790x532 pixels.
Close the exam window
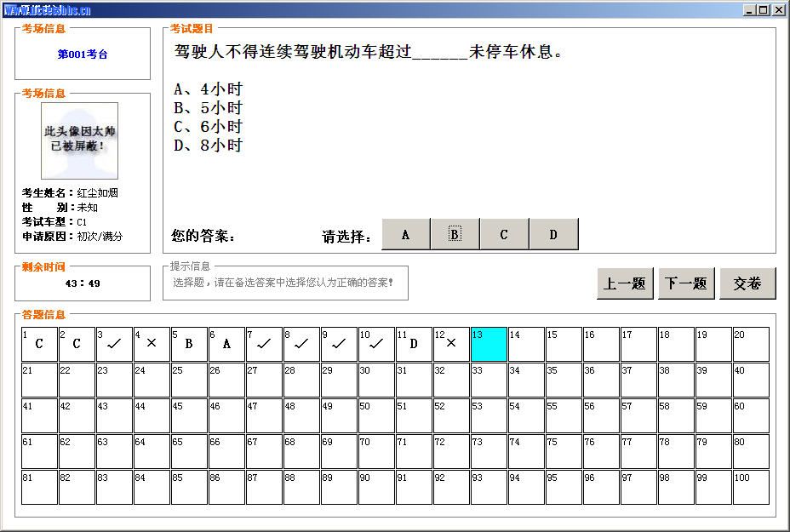[x=777, y=9]
